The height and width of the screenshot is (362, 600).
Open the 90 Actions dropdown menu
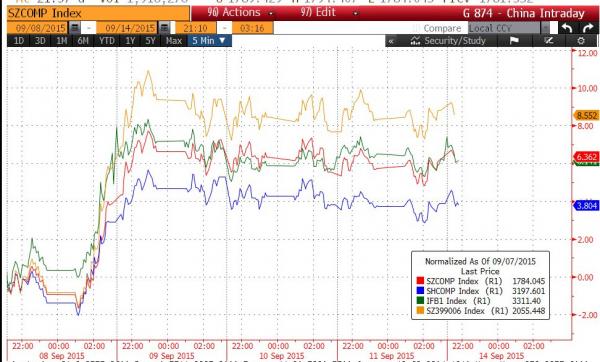tap(240, 13)
